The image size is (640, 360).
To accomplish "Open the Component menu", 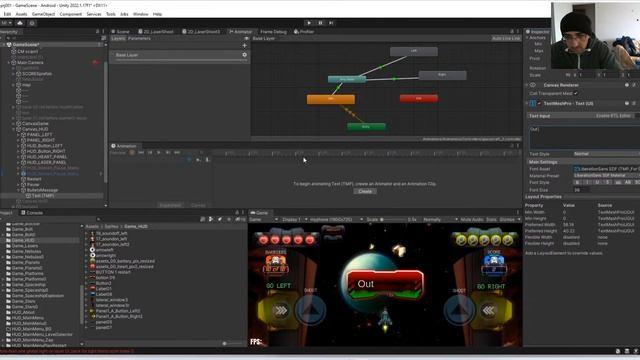I will tap(71, 14).
